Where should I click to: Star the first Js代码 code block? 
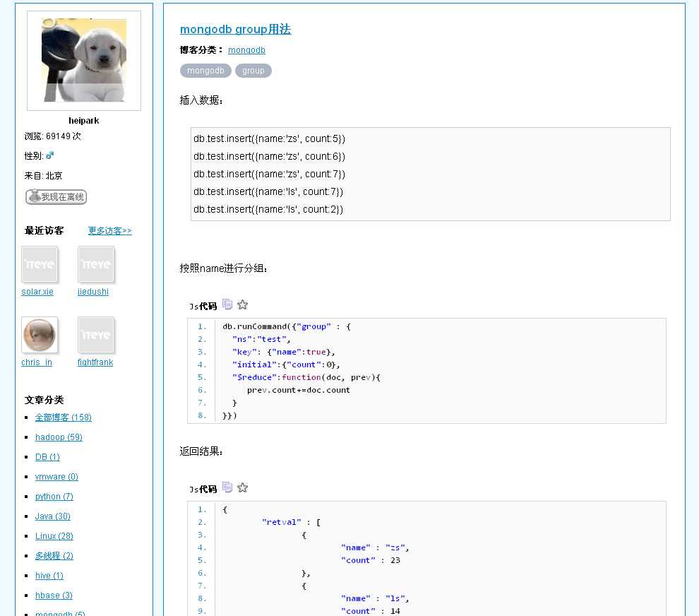(242, 304)
